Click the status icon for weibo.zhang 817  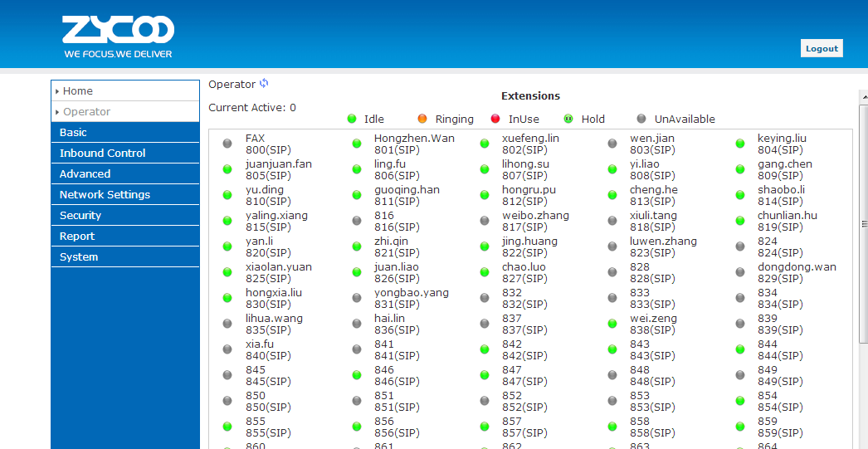pyautogui.click(x=485, y=221)
